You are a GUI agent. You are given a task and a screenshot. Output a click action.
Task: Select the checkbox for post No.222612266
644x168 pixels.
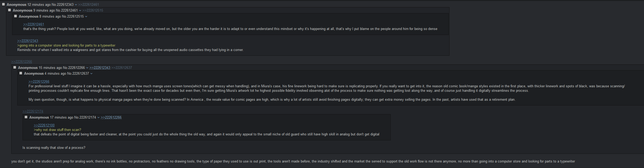[x=15, y=67]
